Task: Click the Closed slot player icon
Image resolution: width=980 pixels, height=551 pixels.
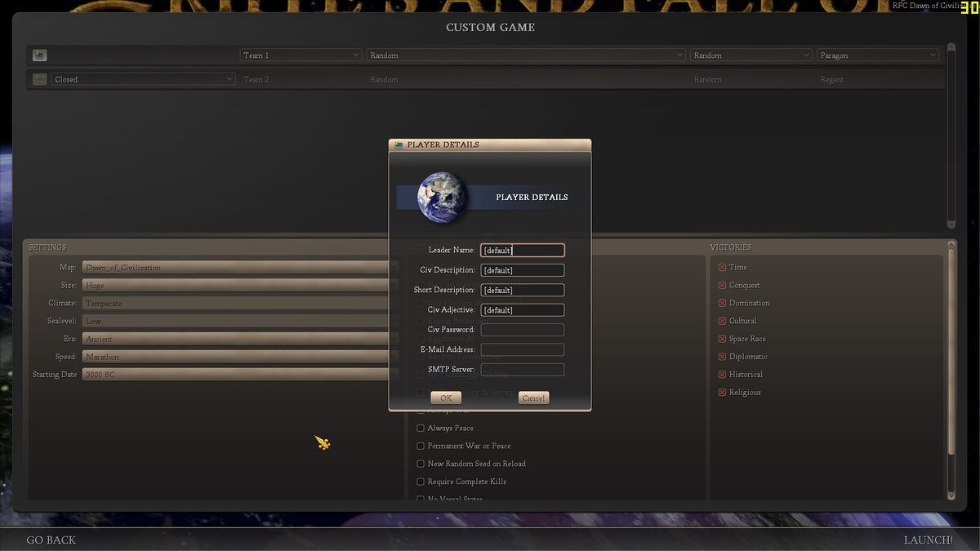Action: tap(39, 79)
